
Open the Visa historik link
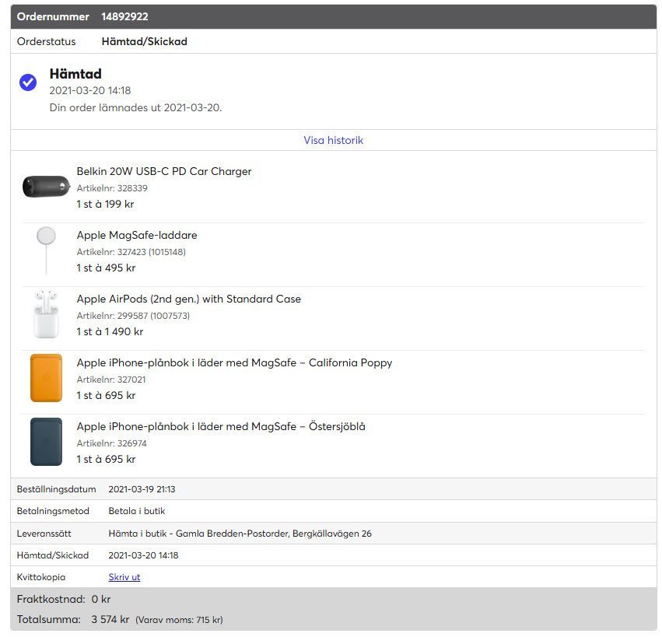333,140
